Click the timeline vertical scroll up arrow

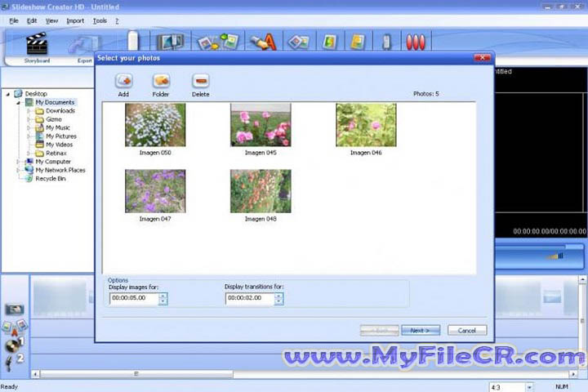582,279
